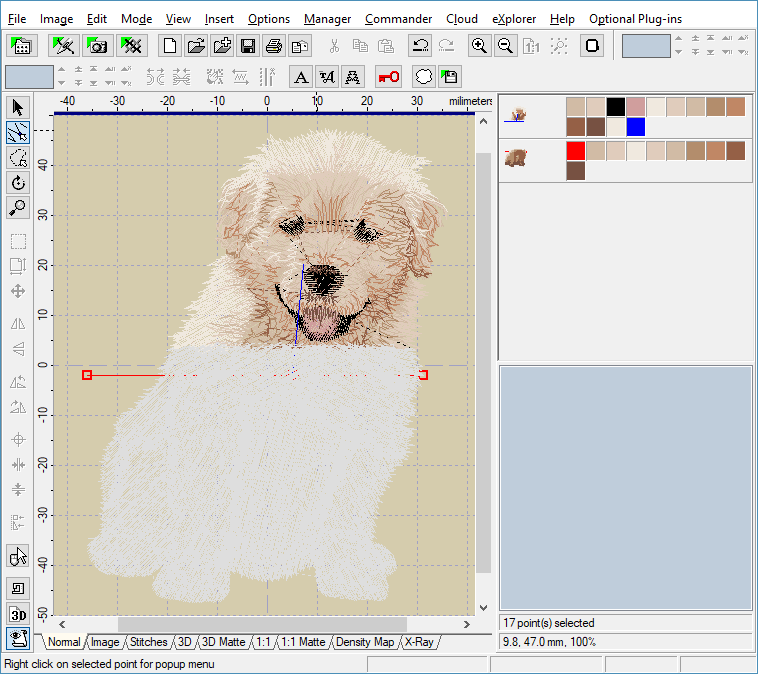Switch to the Density Map tab
The width and height of the screenshot is (758, 674).
tap(364, 642)
